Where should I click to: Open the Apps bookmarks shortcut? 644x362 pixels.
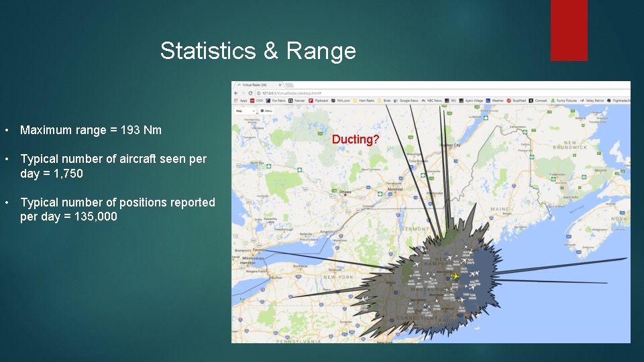(x=241, y=101)
